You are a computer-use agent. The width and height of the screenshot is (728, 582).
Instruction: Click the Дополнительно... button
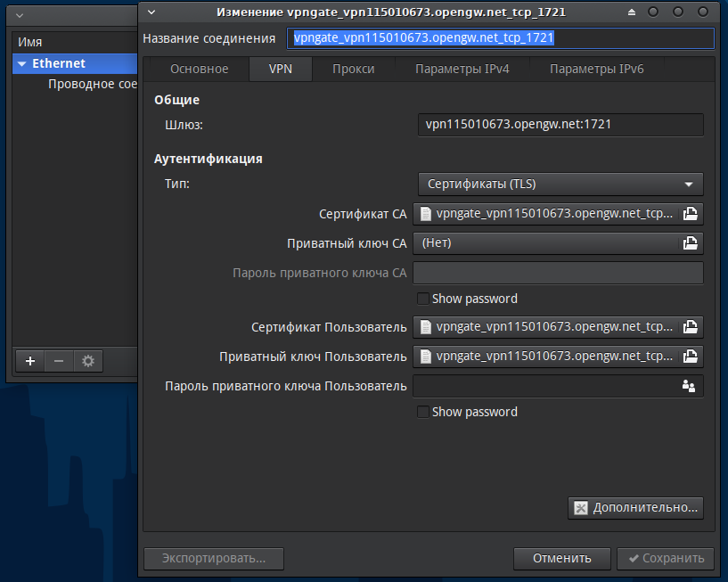pos(635,507)
